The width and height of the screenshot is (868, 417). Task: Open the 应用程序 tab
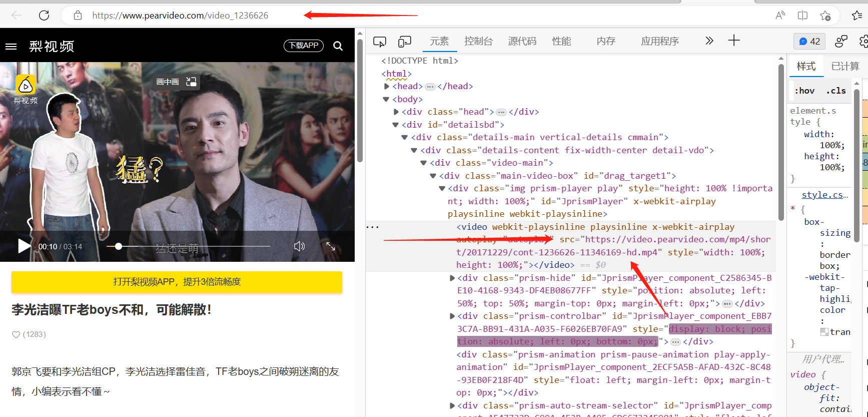pos(660,41)
